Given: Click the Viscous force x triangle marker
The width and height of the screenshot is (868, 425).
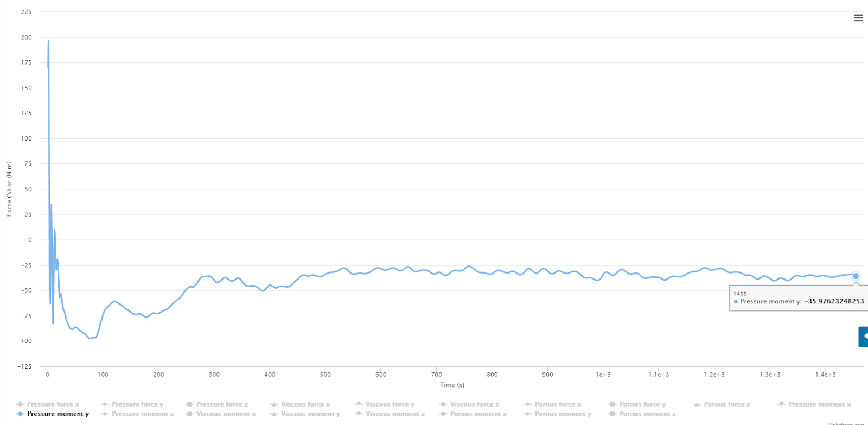Looking at the screenshot, I should tap(274, 404).
